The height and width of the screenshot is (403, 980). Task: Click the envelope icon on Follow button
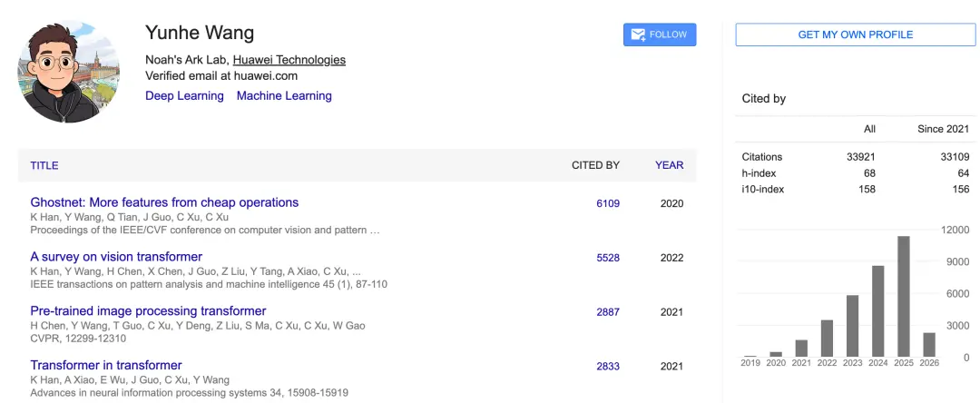click(x=638, y=34)
